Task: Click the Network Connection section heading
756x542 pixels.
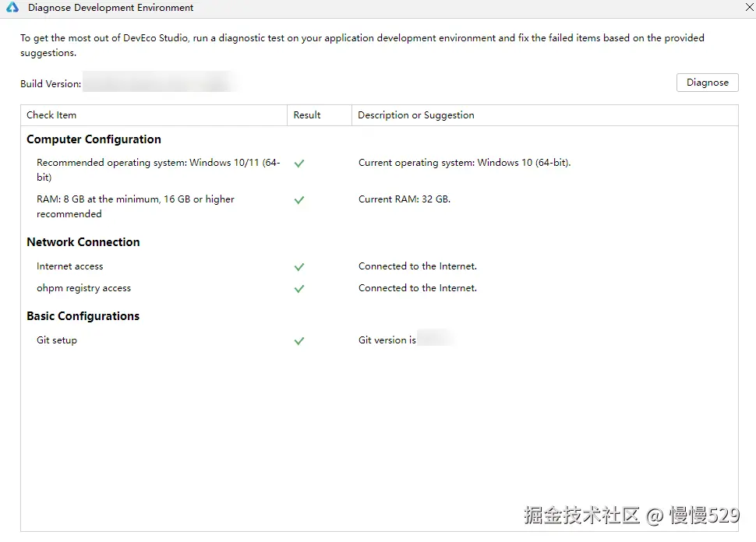Action: coord(83,242)
